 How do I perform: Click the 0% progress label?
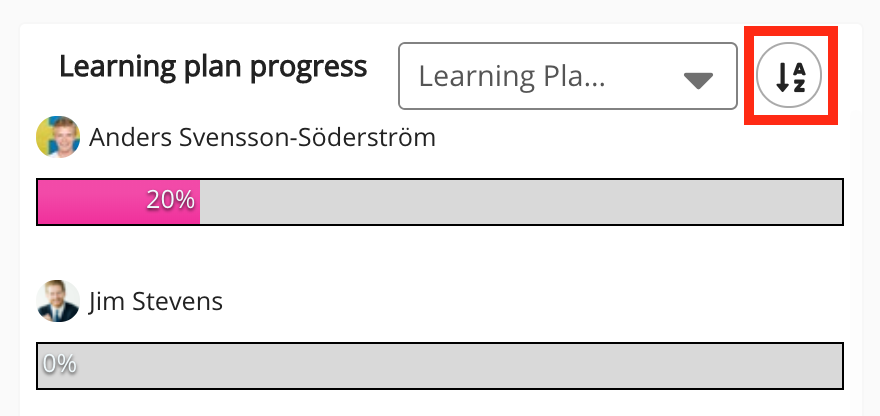[x=59, y=364]
